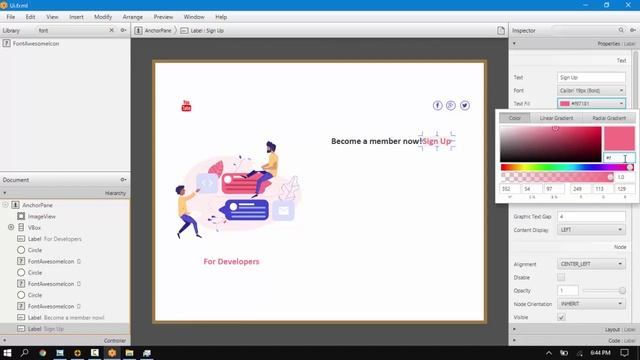Open the Content Display dropdown
Screen dimensions: 640x360
[x=591, y=230]
